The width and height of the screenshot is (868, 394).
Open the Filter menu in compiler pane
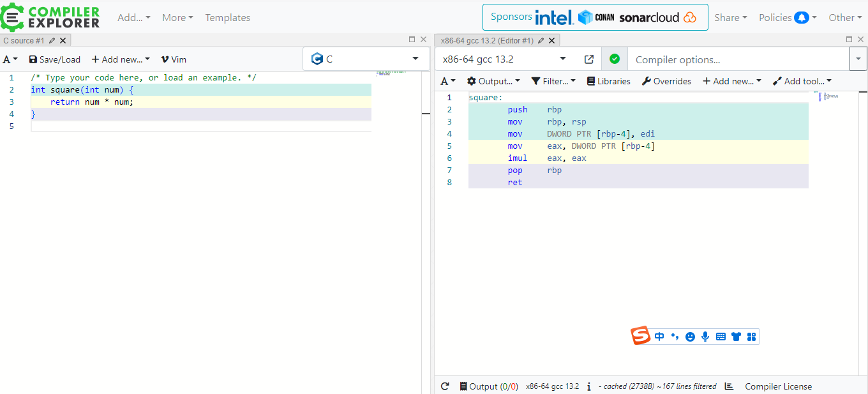[x=553, y=81]
